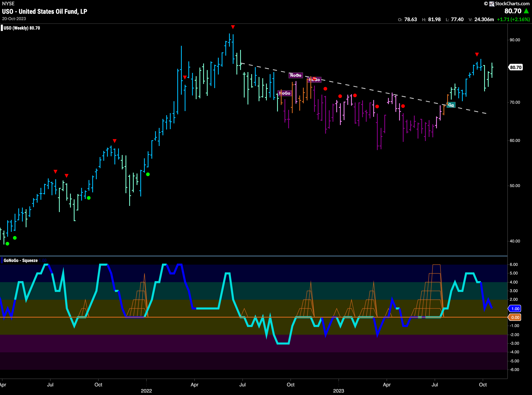Screen dimensions: 532x395
Task: Click the teal Go signal label
Action: tap(451, 105)
